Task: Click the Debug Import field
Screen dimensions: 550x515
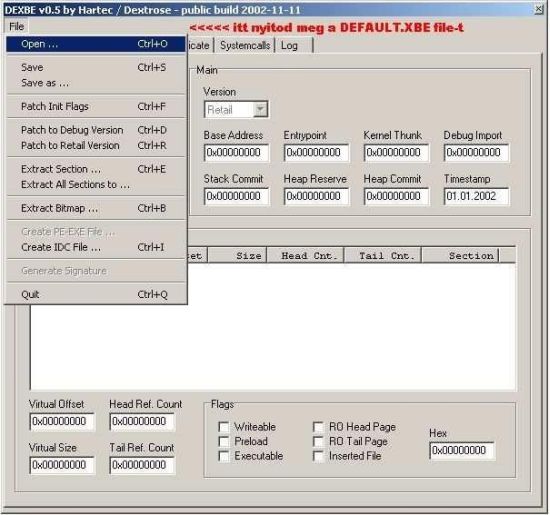Action: pyautogui.click(x=476, y=153)
